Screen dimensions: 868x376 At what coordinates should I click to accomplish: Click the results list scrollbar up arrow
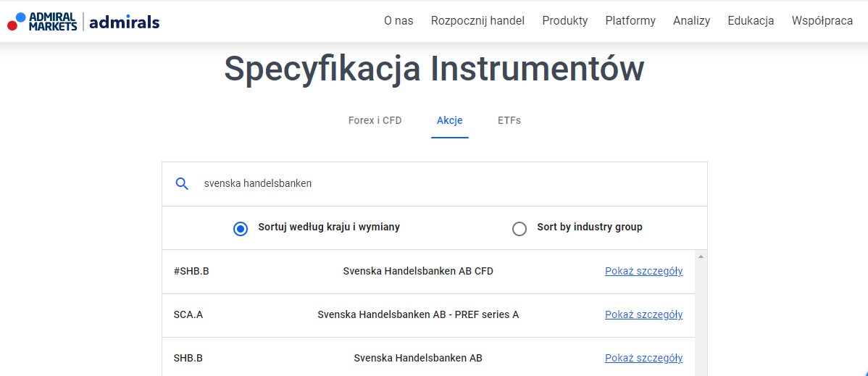701,256
